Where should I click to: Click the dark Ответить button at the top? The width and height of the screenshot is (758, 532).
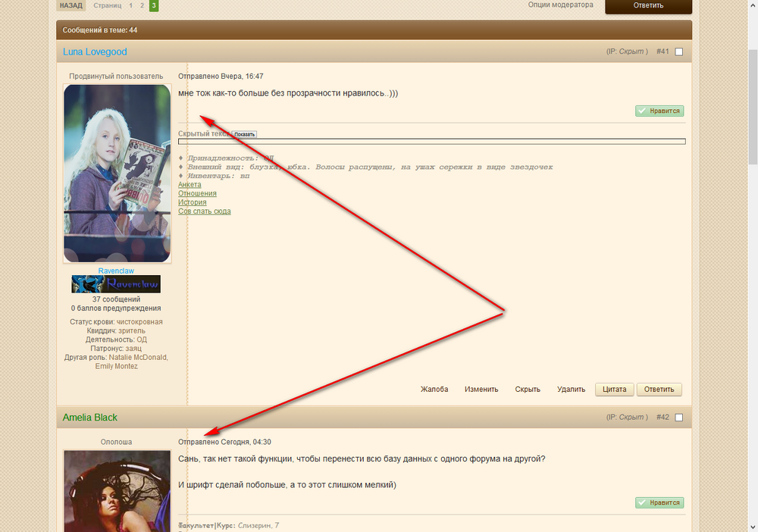point(647,6)
